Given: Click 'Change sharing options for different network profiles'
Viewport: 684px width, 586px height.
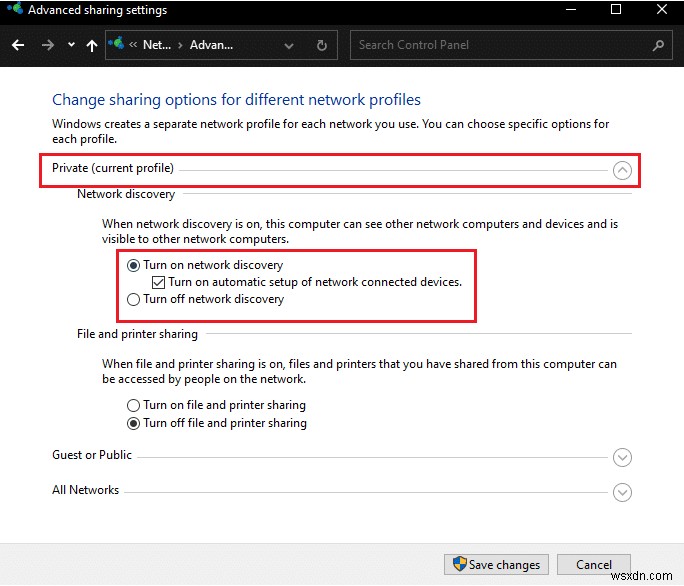Looking at the screenshot, I should [236, 99].
